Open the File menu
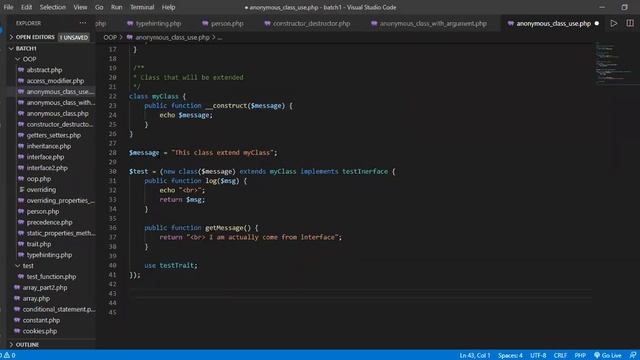 pyautogui.click(x=8, y=7)
